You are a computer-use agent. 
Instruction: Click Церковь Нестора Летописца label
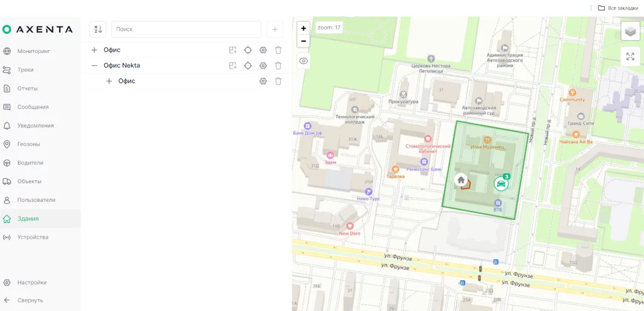(431, 68)
